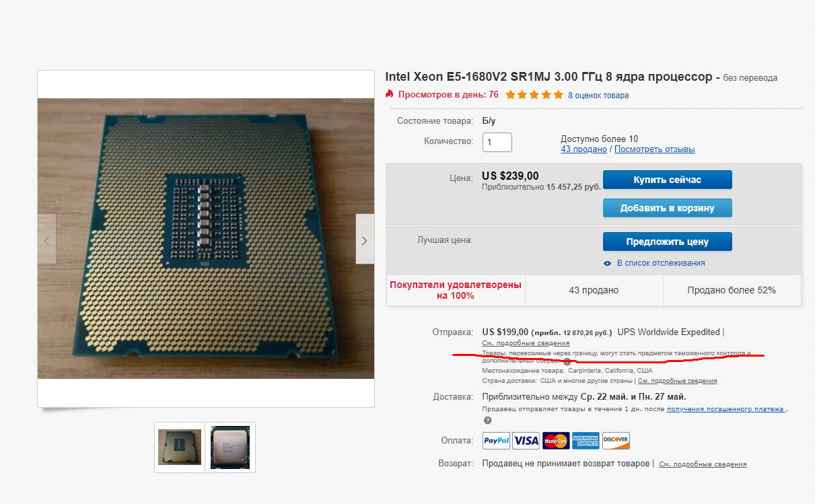Click the five-star rating icons
The width and height of the screenshot is (815, 504).
click(534, 95)
